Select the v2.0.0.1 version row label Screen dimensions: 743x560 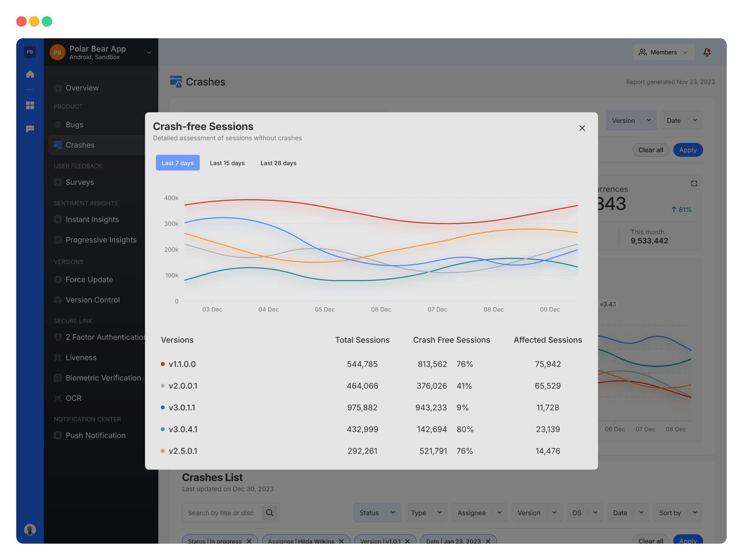183,385
